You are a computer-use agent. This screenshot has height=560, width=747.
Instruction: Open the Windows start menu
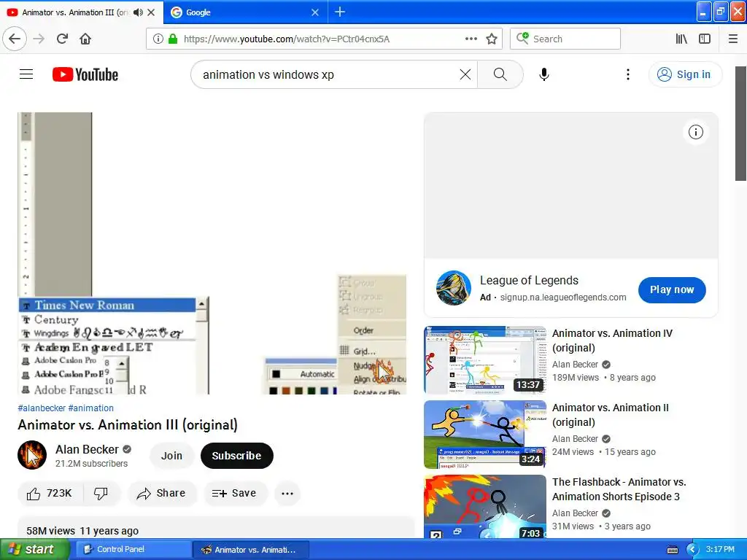pos(35,549)
